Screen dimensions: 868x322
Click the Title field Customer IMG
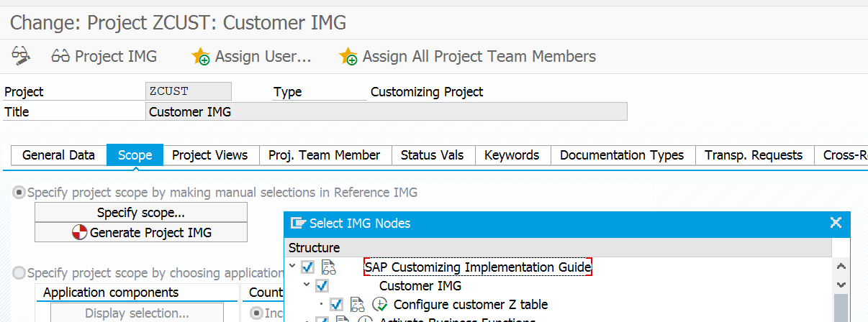tap(386, 111)
